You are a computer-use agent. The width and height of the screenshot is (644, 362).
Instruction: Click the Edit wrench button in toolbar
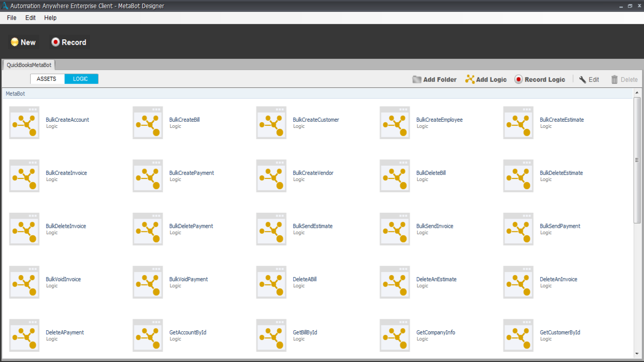tap(589, 79)
